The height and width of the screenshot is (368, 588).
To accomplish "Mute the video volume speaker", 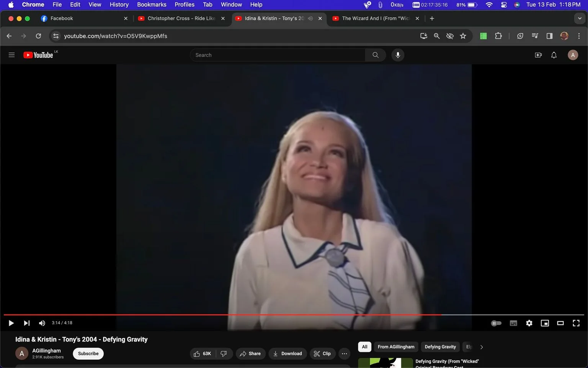I will click(x=42, y=323).
